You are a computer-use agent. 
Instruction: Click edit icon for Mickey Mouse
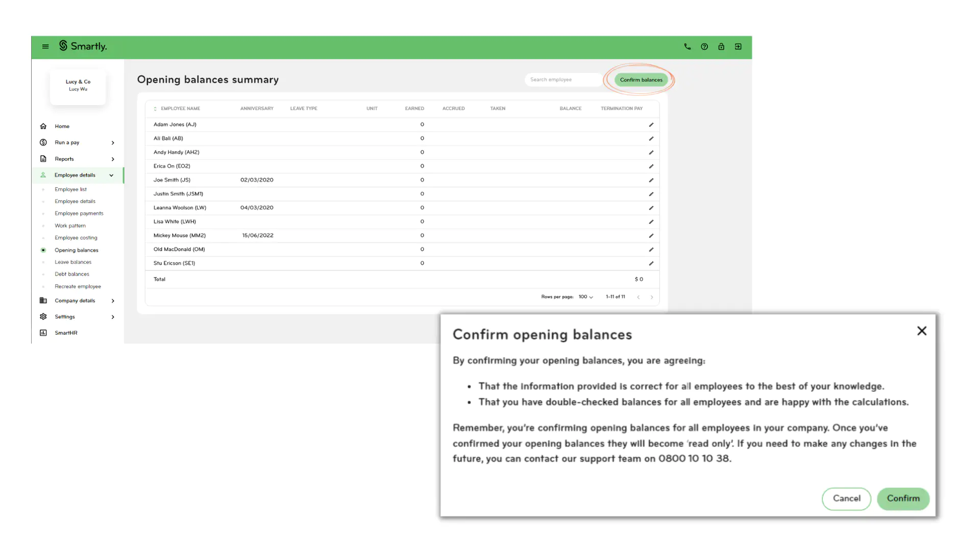point(651,235)
